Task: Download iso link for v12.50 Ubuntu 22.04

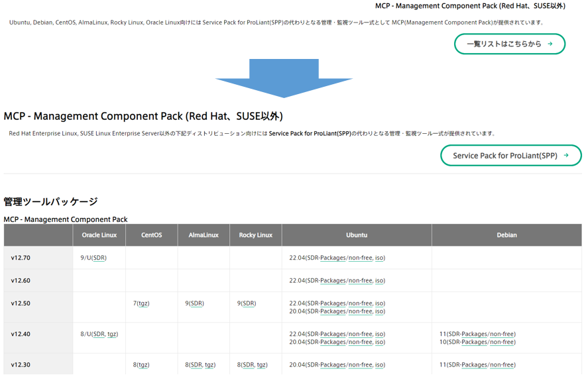Action: click(379, 303)
